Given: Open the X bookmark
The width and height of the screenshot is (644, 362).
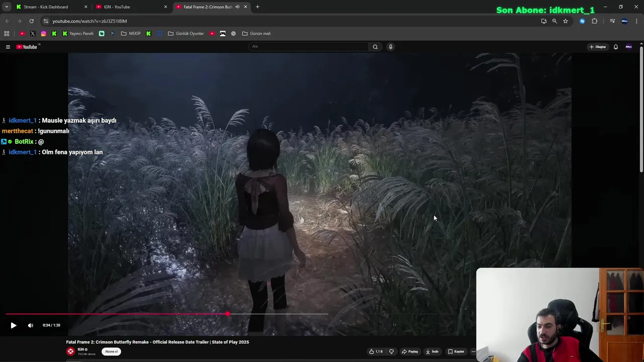Looking at the screenshot, I should 33,34.
